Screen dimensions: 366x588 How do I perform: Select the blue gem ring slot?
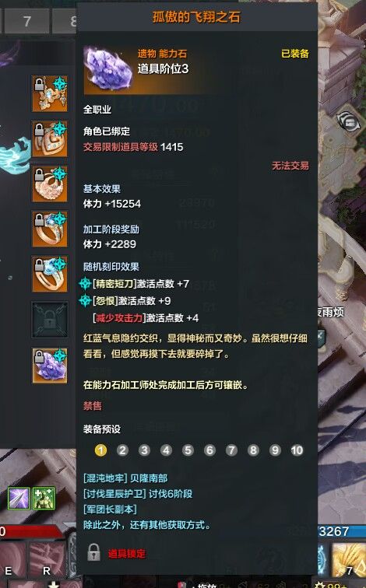coord(50,229)
